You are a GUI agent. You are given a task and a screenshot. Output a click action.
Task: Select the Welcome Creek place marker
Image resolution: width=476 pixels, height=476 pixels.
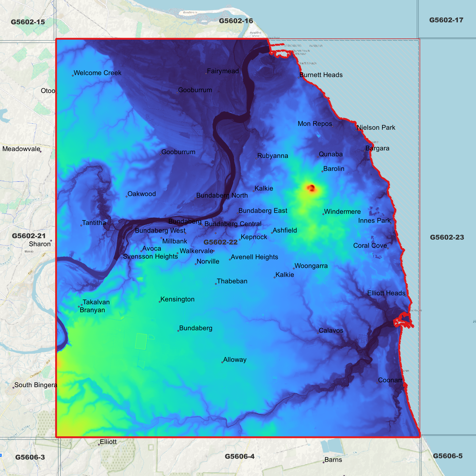pos(72,75)
